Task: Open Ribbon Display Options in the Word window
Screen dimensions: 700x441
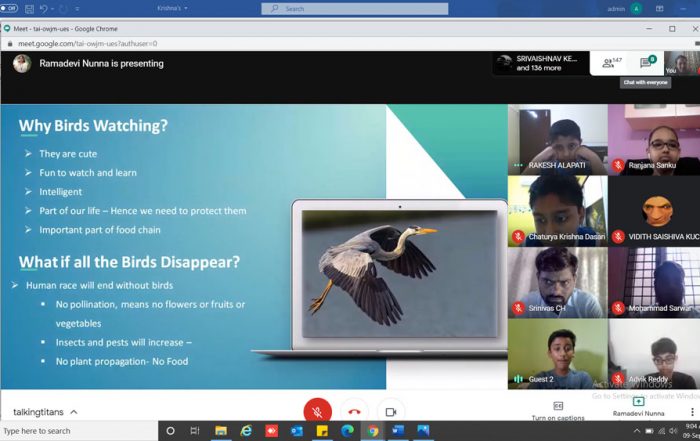Action: [659, 8]
